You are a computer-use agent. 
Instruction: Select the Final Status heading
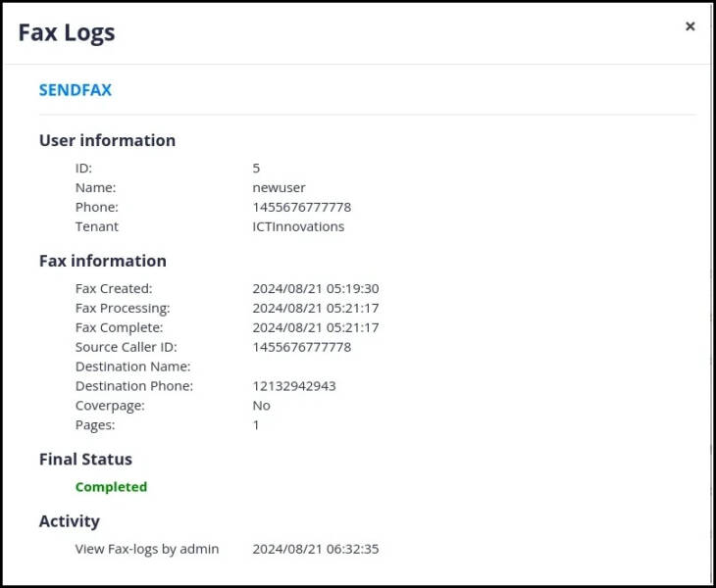pos(86,460)
